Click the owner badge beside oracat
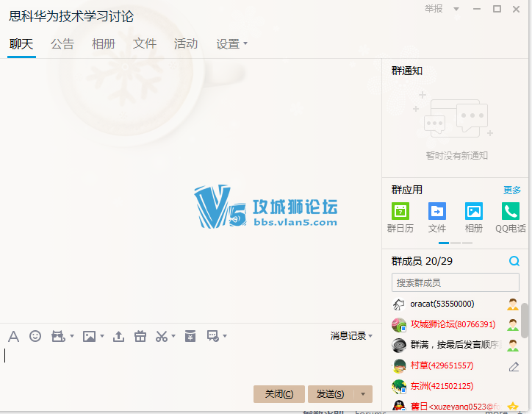Viewport: 532px width, 414px height. click(513, 304)
